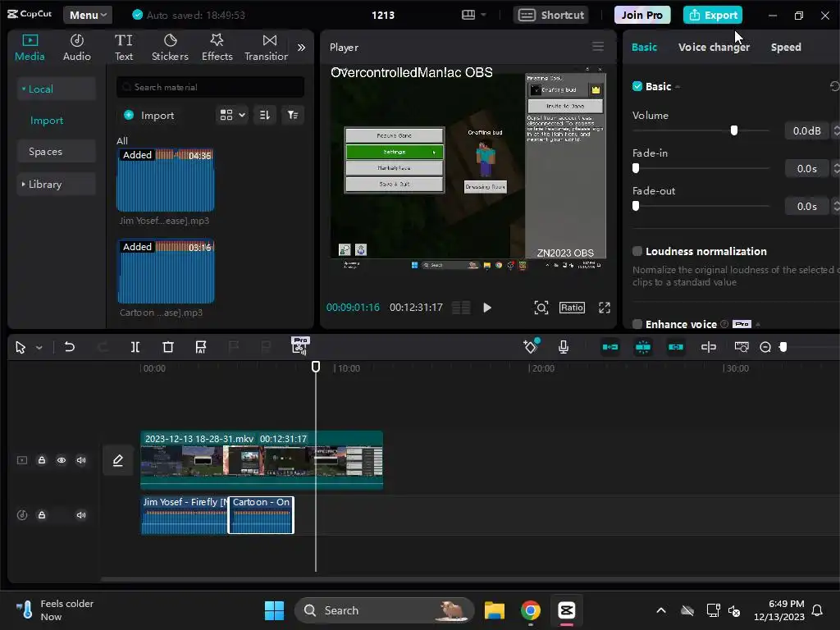Collapse the Basic section arrow

pos(678,87)
